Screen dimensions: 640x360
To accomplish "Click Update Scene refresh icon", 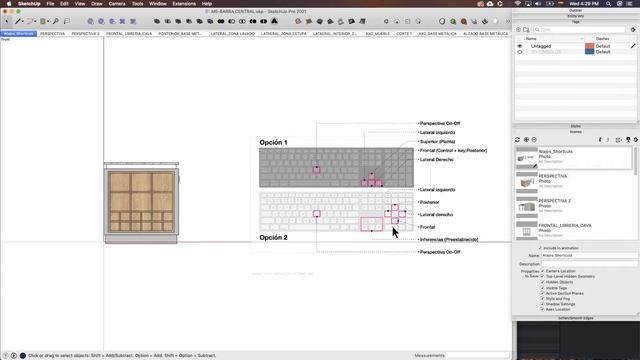I will (x=518, y=140).
